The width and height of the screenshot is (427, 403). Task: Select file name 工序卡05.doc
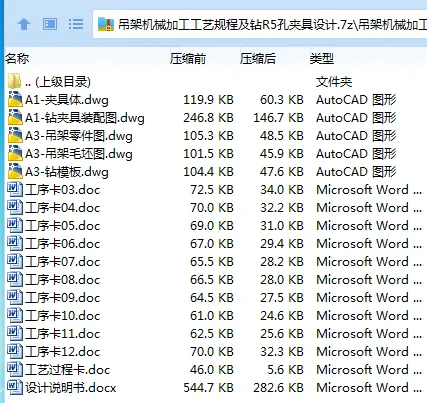coord(62,226)
